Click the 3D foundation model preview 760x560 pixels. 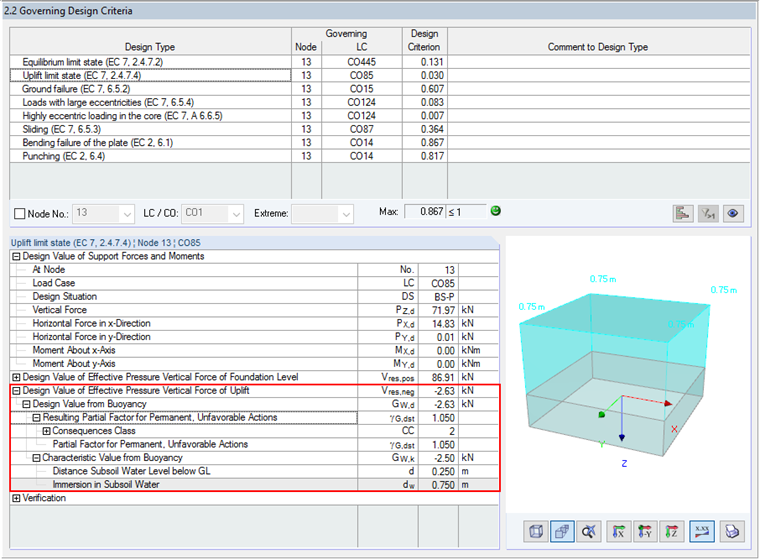pos(628,374)
